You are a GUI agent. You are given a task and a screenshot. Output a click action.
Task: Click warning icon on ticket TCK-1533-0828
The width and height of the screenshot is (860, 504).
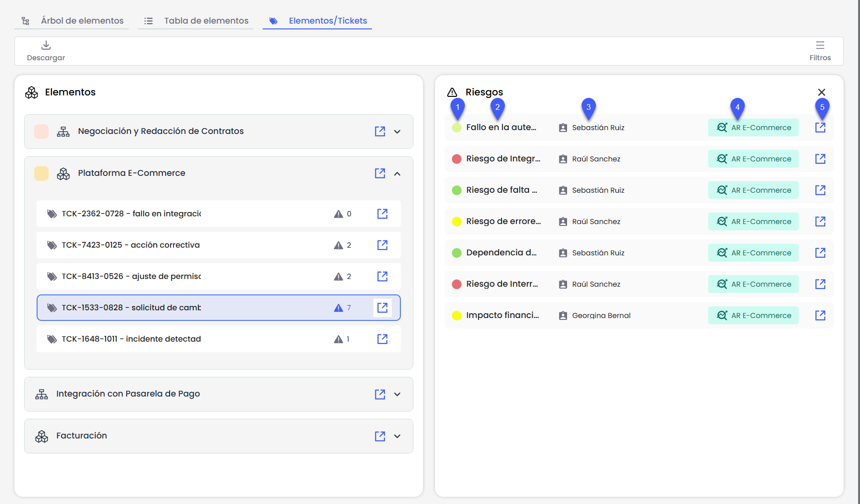click(339, 308)
